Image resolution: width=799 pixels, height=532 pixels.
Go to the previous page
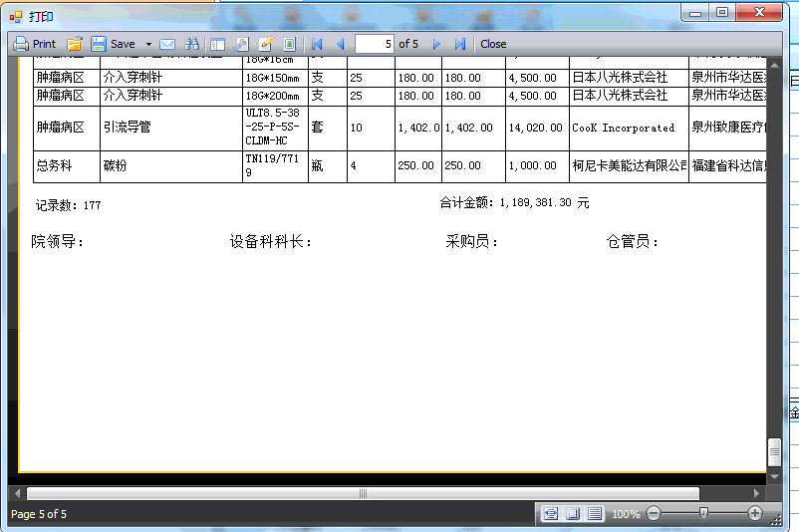click(341, 44)
